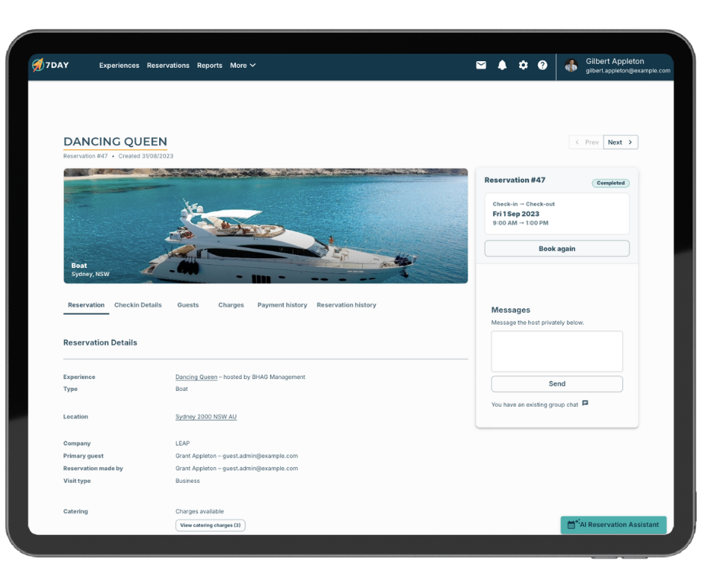Click Gilbert Appleton's profile avatar

click(x=571, y=66)
